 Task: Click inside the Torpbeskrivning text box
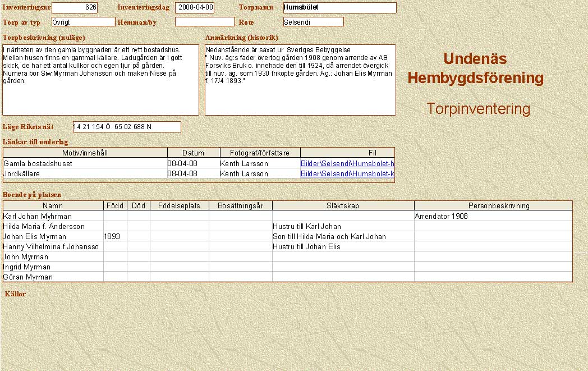(100, 80)
